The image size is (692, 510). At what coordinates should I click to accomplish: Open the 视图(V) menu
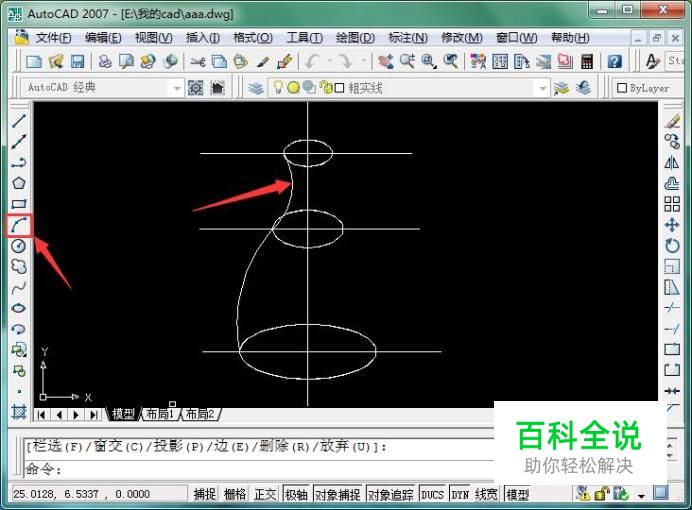coord(154,38)
